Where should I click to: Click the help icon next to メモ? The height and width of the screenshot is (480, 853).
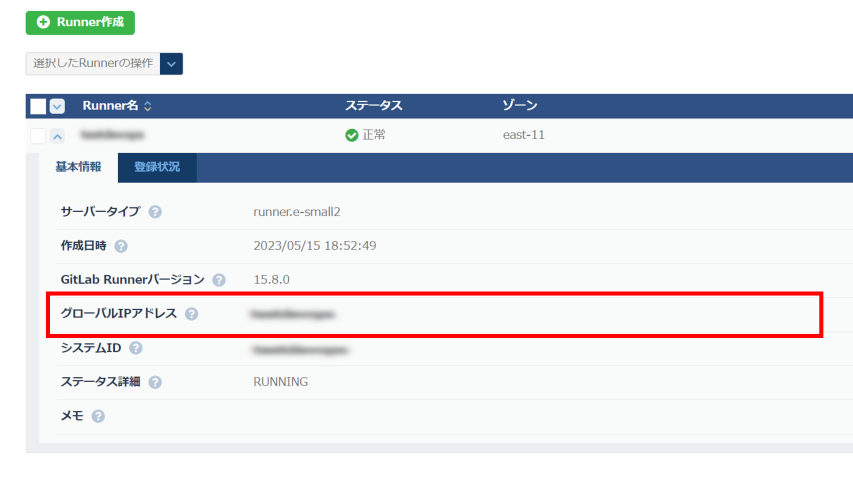tap(98, 416)
